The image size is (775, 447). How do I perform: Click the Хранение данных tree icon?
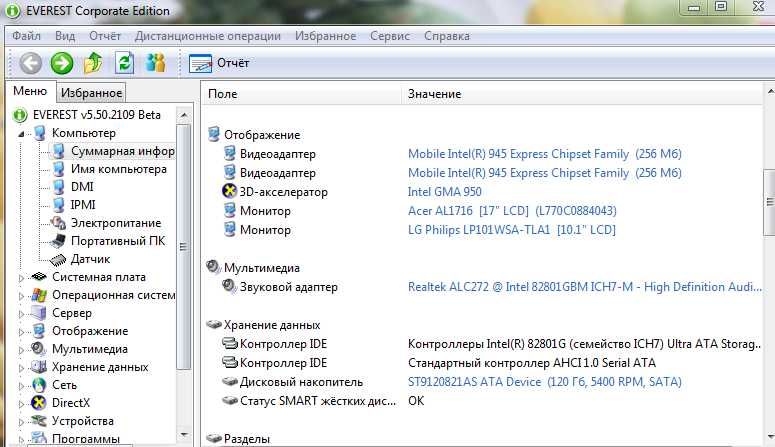coord(39,367)
